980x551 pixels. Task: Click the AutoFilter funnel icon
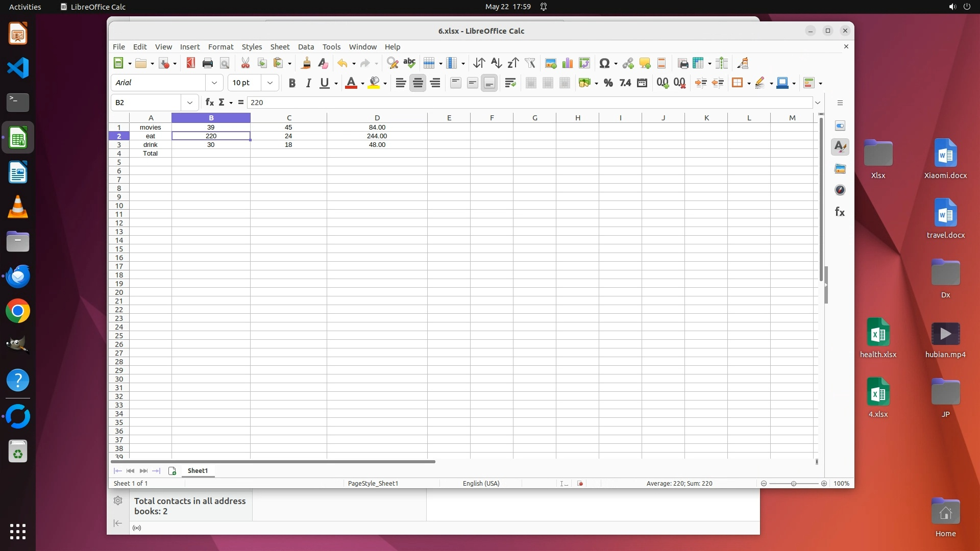click(530, 63)
